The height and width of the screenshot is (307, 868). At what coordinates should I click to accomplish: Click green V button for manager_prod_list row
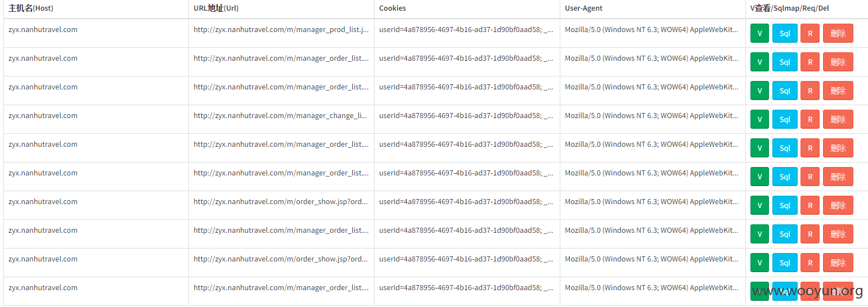[x=759, y=33]
